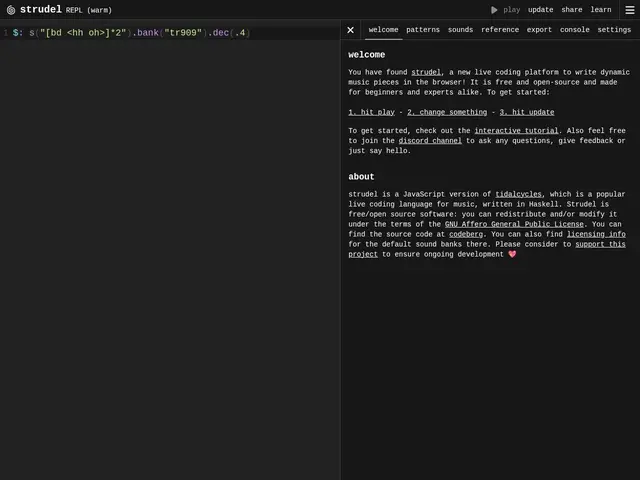
Task: Click the '1. hit play' link
Action: (x=371, y=112)
